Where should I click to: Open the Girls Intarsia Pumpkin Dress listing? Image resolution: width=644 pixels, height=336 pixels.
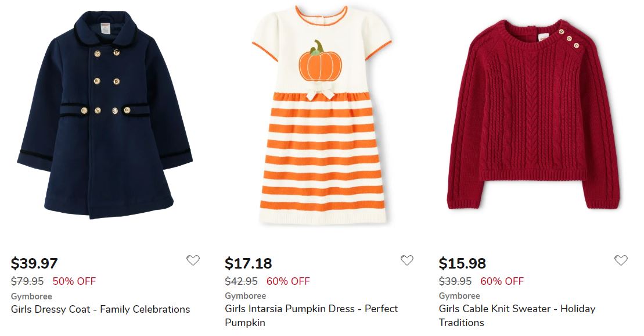coord(311,309)
